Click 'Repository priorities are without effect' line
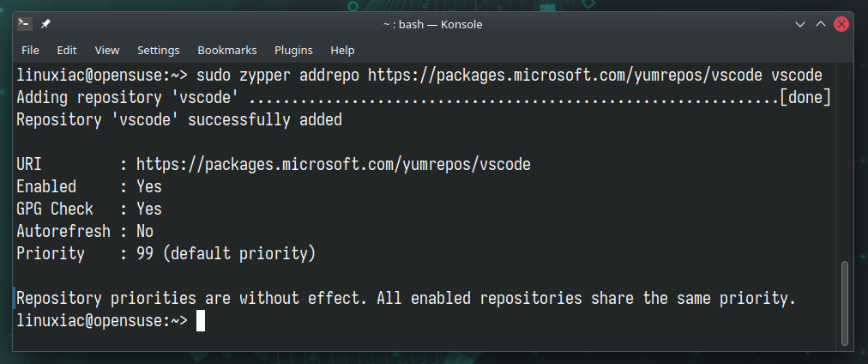 (x=406, y=299)
